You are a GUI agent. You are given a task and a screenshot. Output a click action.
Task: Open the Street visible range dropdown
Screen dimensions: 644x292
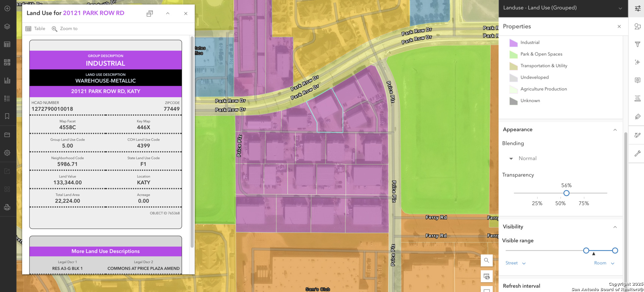516,263
